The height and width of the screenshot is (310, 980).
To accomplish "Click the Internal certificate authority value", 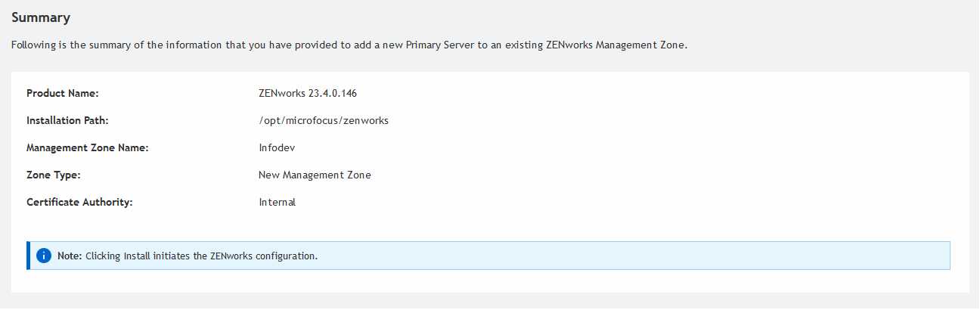I will click(277, 202).
